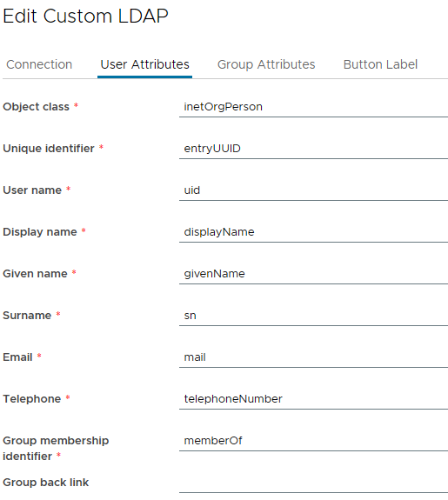
Task: Click the Unique identifier label
Action: 49,149
